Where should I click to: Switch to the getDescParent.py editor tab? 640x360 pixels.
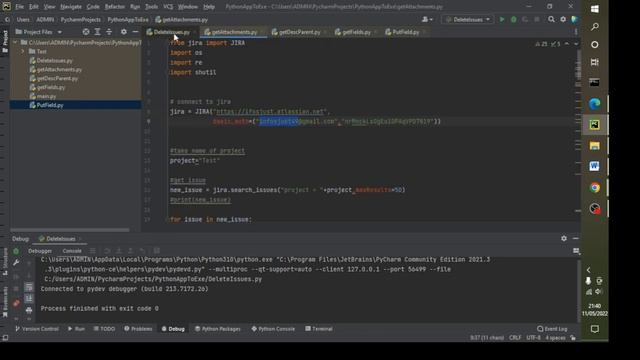tap(299, 32)
